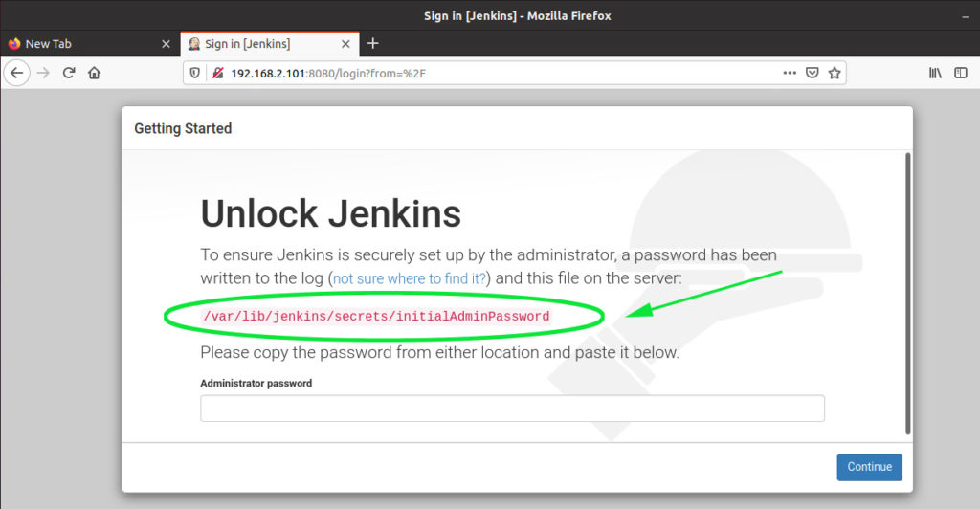
Task: Open tracking protection shield in address bar
Action: (x=195, y=73)
